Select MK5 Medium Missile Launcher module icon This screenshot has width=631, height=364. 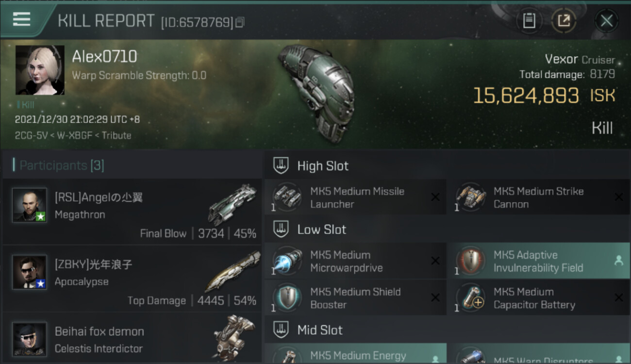(x=287, y=198)
